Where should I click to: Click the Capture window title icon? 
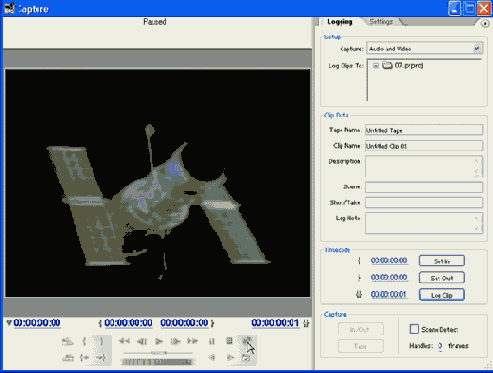10,8
